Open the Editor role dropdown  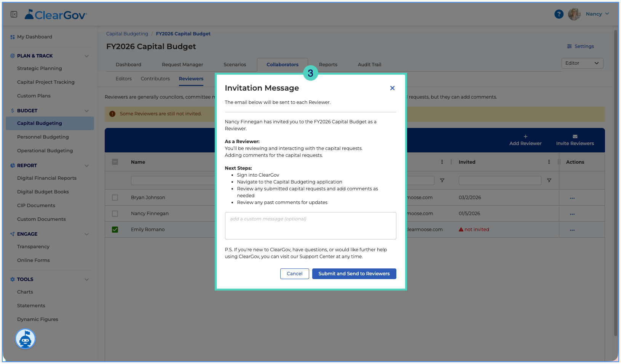pos(582,63)
